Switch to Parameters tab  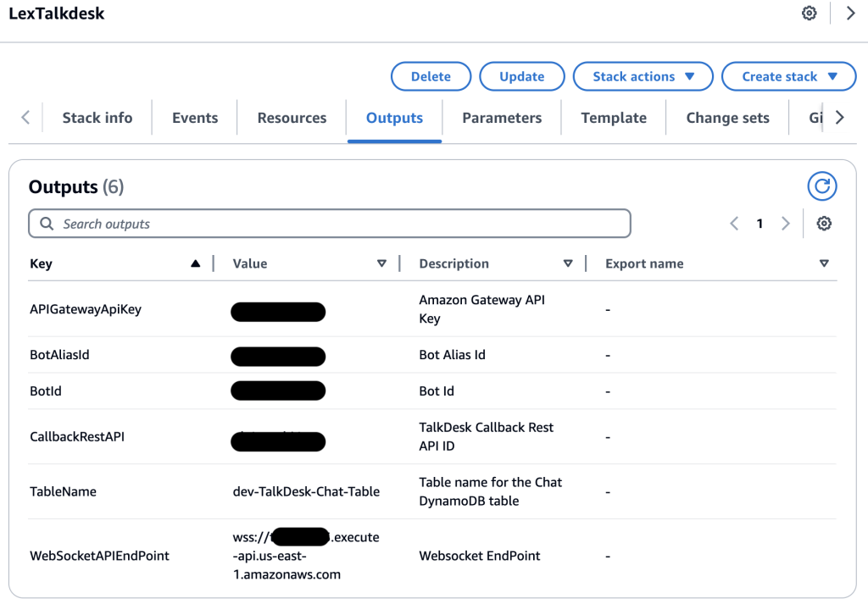click(x=502, y=118)
